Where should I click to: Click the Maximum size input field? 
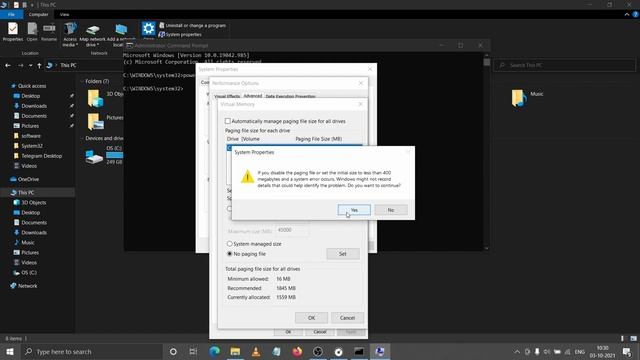pyautogui.click(x=292, y=230)
